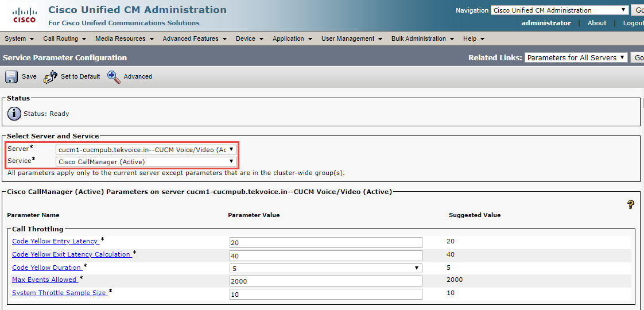Click the Go button beside Navigation

pyautogui.click(x=638, y=10)
